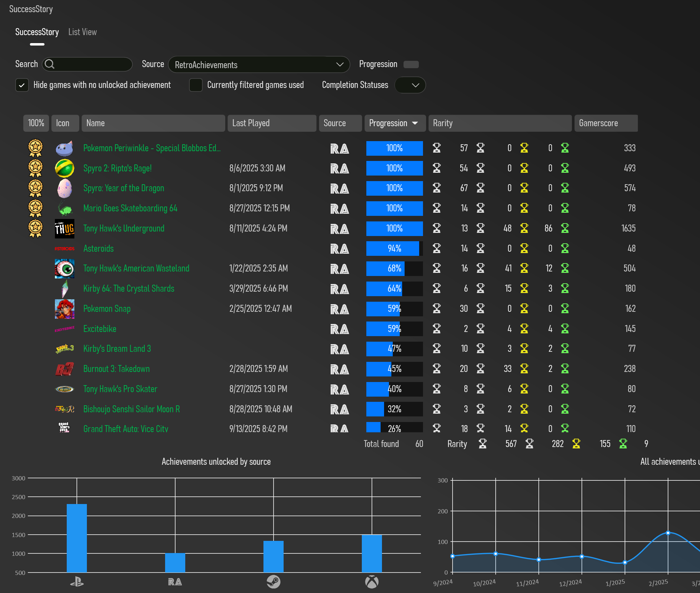Sort by the Progression column header
This screenshot has height=593, width=700.
click(x=394, y=123)
